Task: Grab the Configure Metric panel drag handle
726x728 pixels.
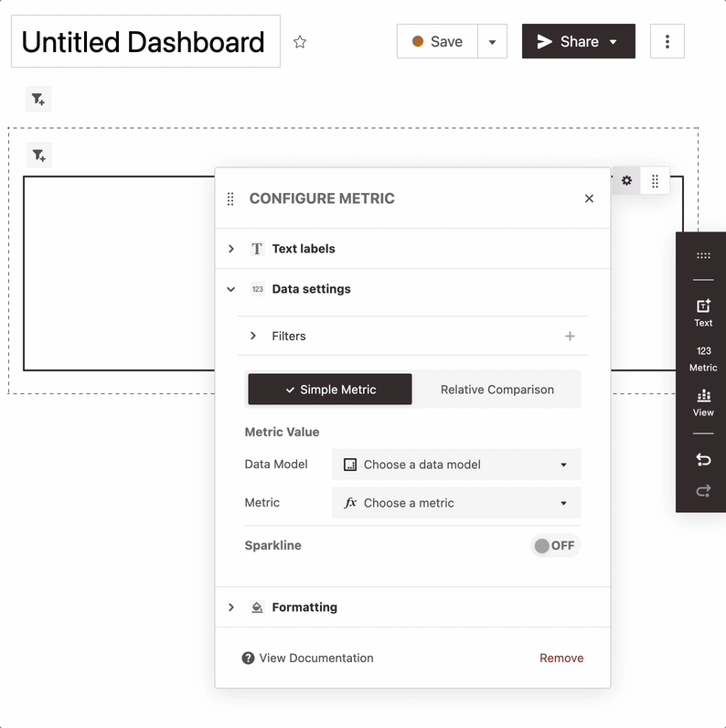Action: (x=230, y=198)
